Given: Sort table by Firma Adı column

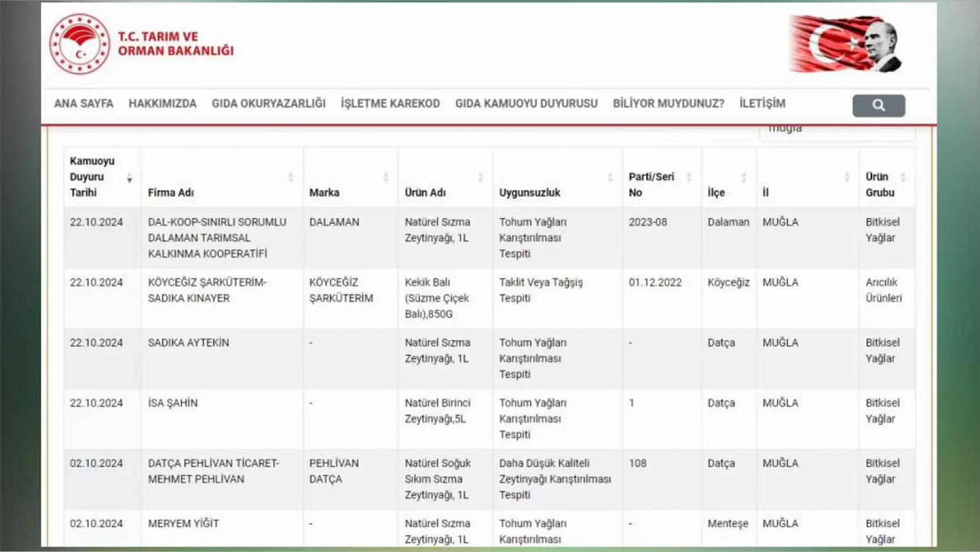Looking at the screenshot, I should point(290,178).
